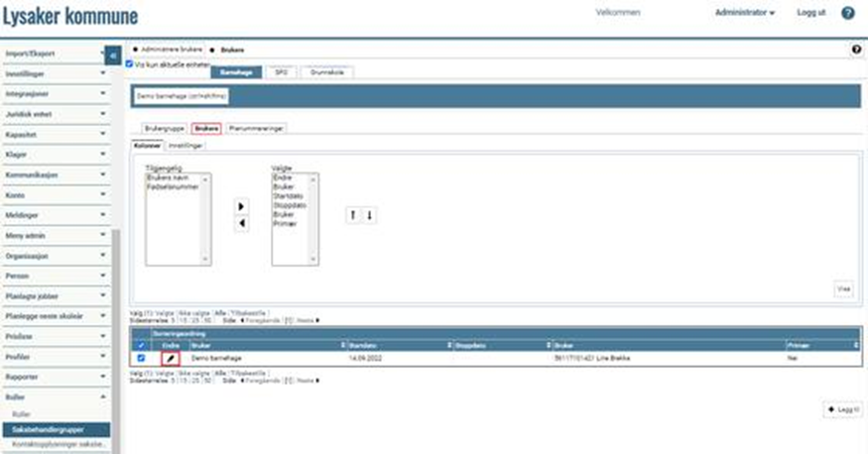Uncheck the checkbox in the Demo barnehage row
Image resolution: width=868 pixels, height=454 pixels.
tap(140, 357)
